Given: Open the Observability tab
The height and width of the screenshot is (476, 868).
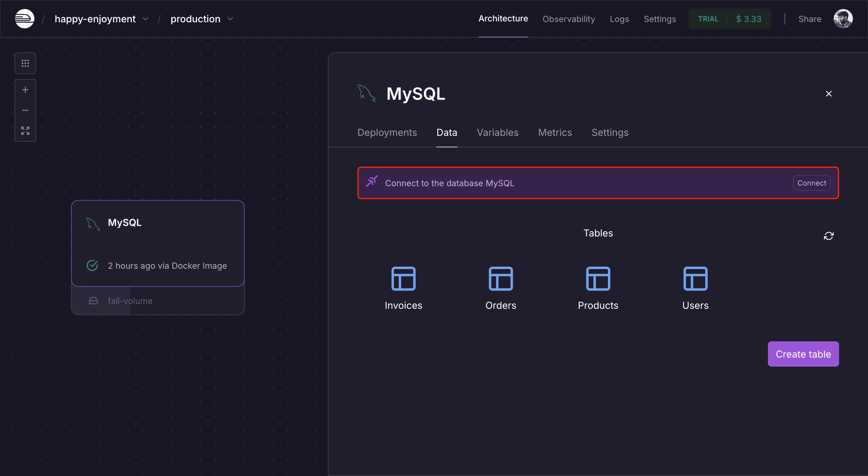Looking at the screenshot, I should 569,19.
